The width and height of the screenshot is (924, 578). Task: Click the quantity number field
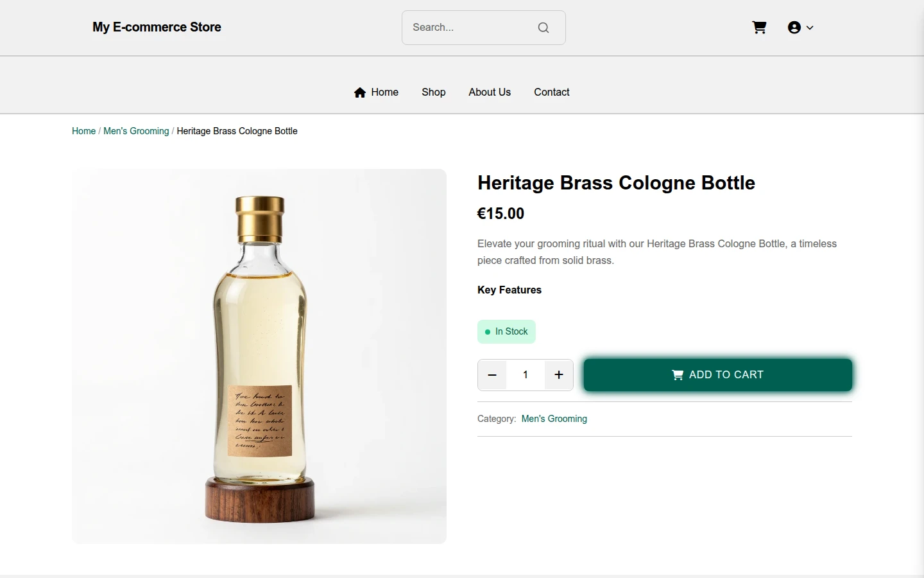(526, 375)
